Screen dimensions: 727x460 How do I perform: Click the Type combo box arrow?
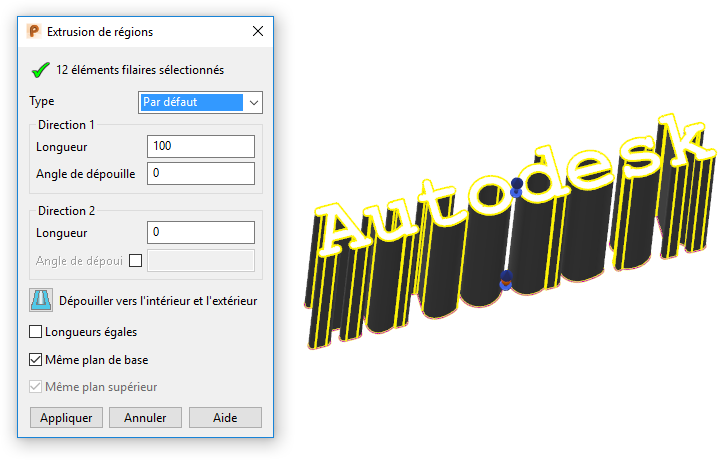click(254, 102)
